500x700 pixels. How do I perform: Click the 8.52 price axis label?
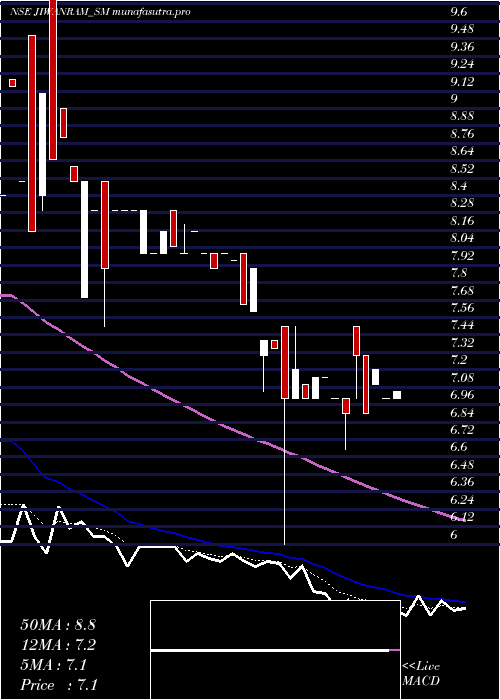[x=462, y=168]
